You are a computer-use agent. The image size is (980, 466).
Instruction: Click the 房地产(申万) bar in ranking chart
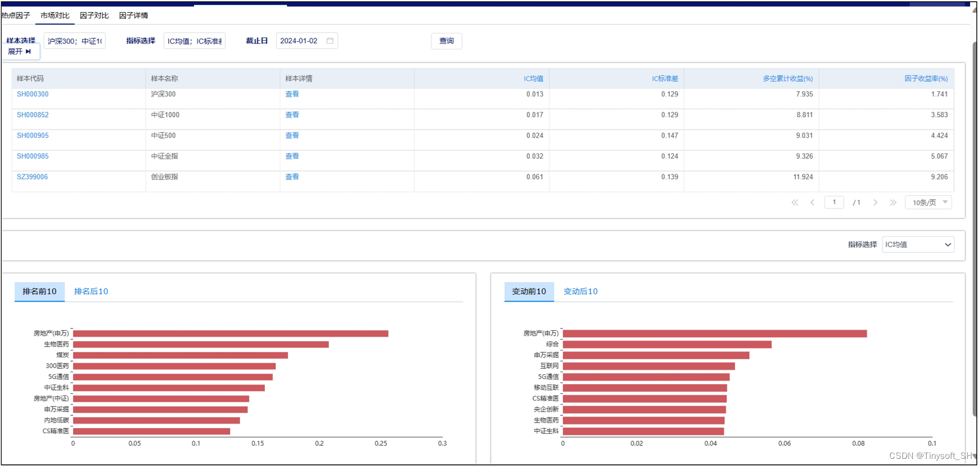(230, 333)
